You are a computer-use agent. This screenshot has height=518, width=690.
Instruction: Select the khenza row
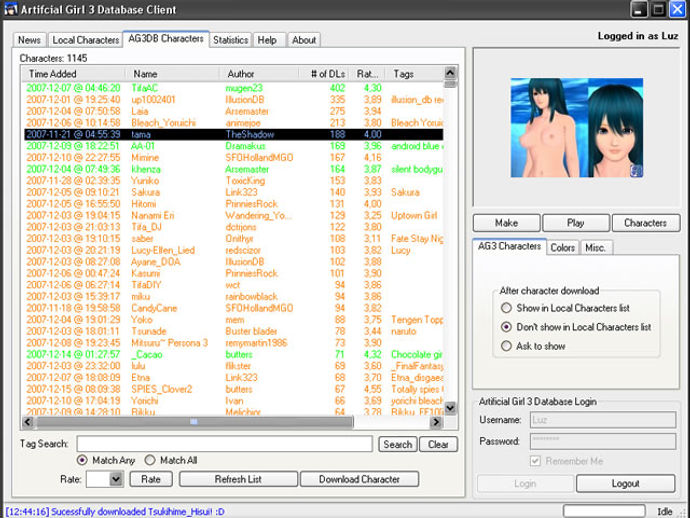tap(233, 169)
